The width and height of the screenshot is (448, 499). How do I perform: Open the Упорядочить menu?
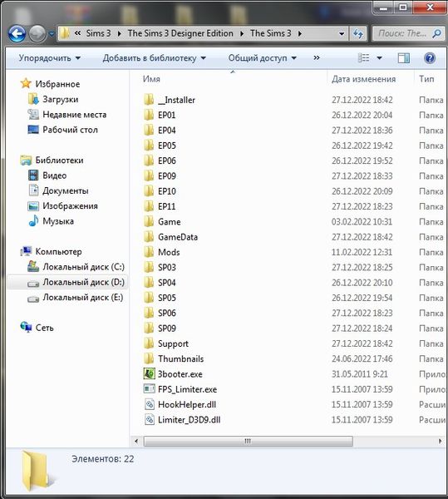click(49, 58)
